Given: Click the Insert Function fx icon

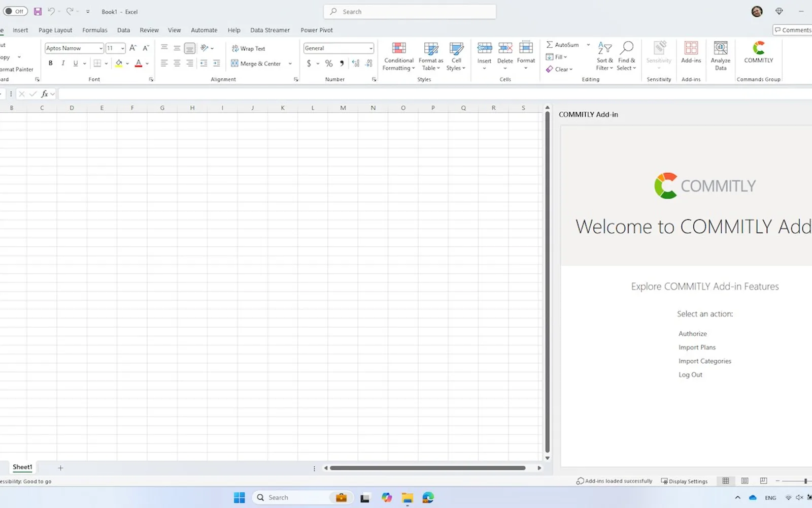Looking at the screenshot, I should pyautogui.click(x=45, y=94).
